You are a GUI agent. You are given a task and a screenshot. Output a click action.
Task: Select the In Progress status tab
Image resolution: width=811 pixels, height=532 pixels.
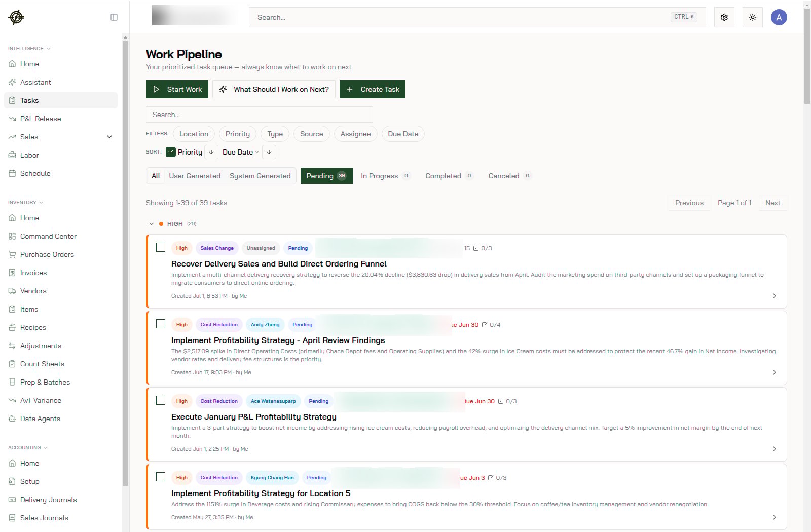(x=385, y=176)
